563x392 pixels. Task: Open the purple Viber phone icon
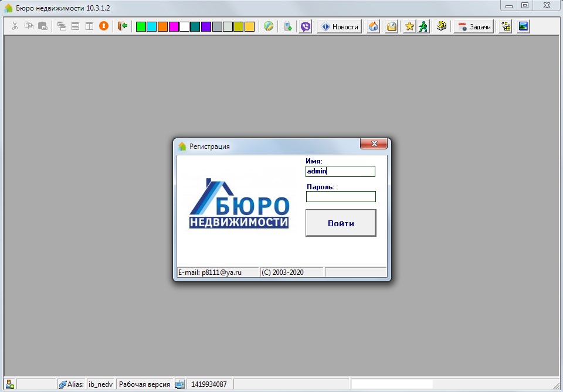coord(306,26)
